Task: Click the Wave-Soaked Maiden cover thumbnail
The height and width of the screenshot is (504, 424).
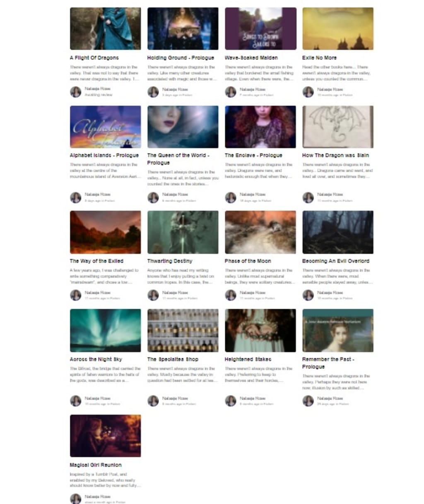Action: [260, 29]
